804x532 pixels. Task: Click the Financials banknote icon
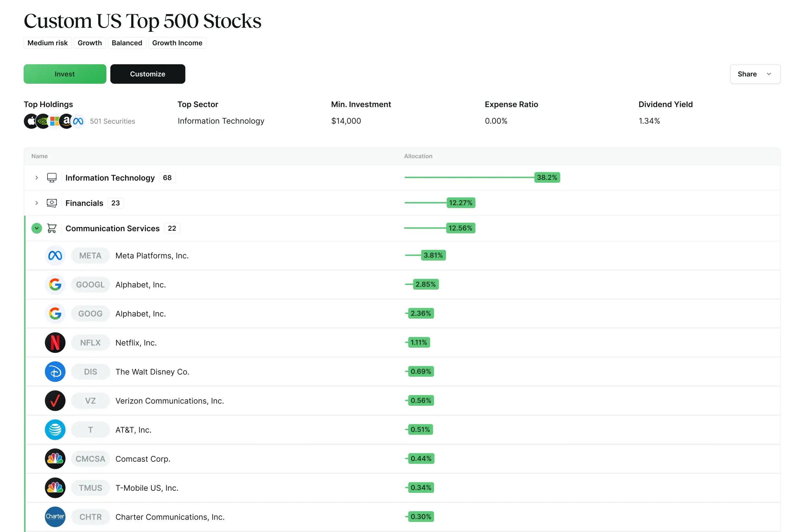[x=52, y=203]
